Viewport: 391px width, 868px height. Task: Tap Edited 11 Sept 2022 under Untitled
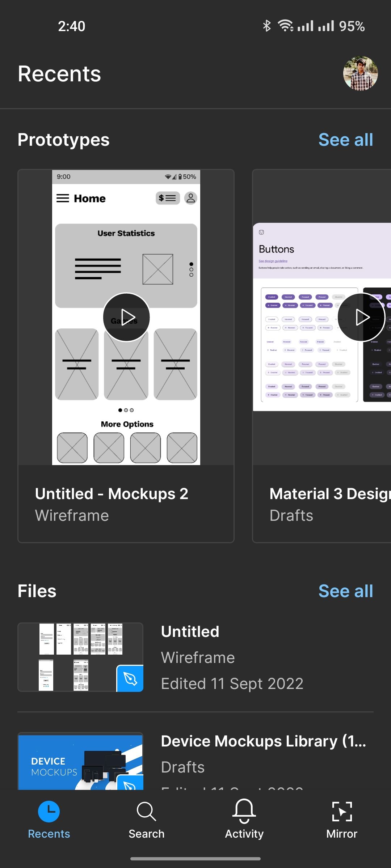coord(232,684)
